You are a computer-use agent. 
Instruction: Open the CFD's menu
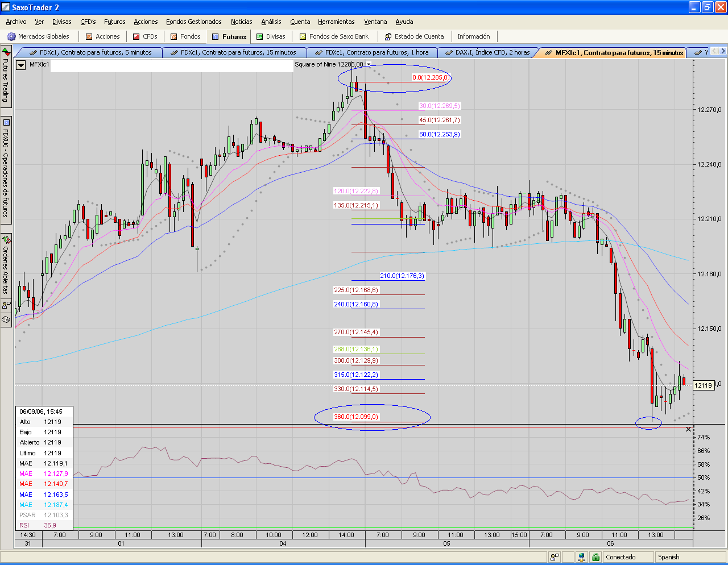pos(88,22)
